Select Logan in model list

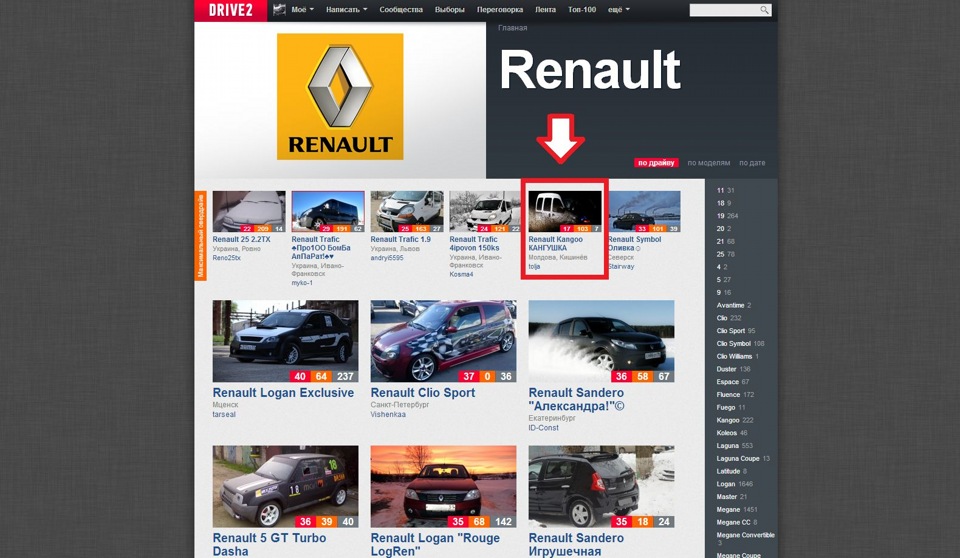click(x=726, y=484)
